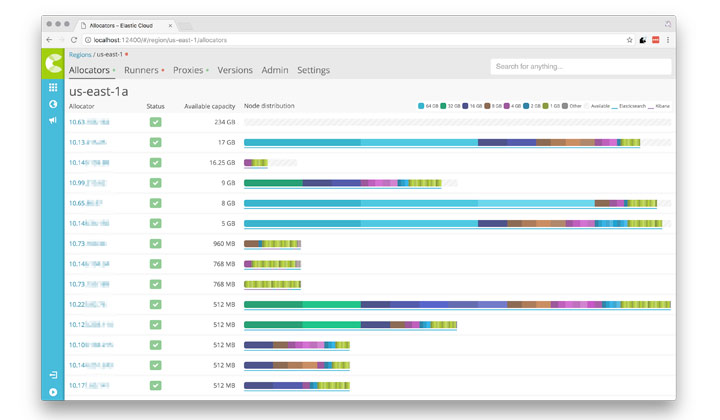Click the status checkmark in the 10.17 row
Viewport: 720px width, 420px height.
point(155,385)
